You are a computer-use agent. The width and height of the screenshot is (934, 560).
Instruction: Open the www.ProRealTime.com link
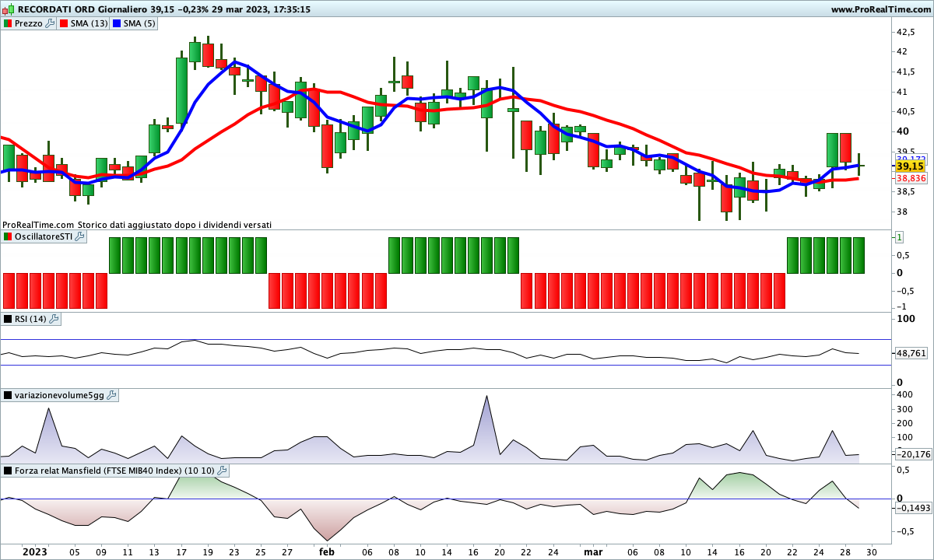point(880,9)
